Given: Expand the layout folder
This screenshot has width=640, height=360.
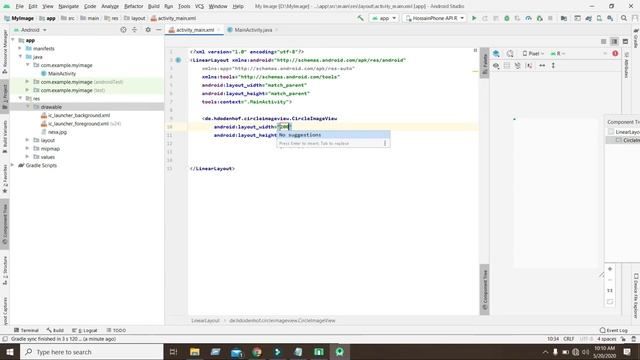Looking at the screenshot, I should click(27, 140).
